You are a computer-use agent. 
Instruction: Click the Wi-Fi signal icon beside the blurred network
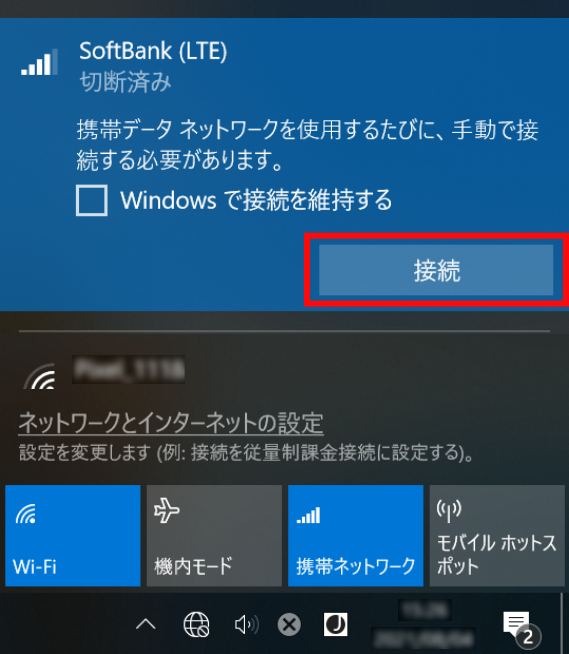click(x=40, y=375)
